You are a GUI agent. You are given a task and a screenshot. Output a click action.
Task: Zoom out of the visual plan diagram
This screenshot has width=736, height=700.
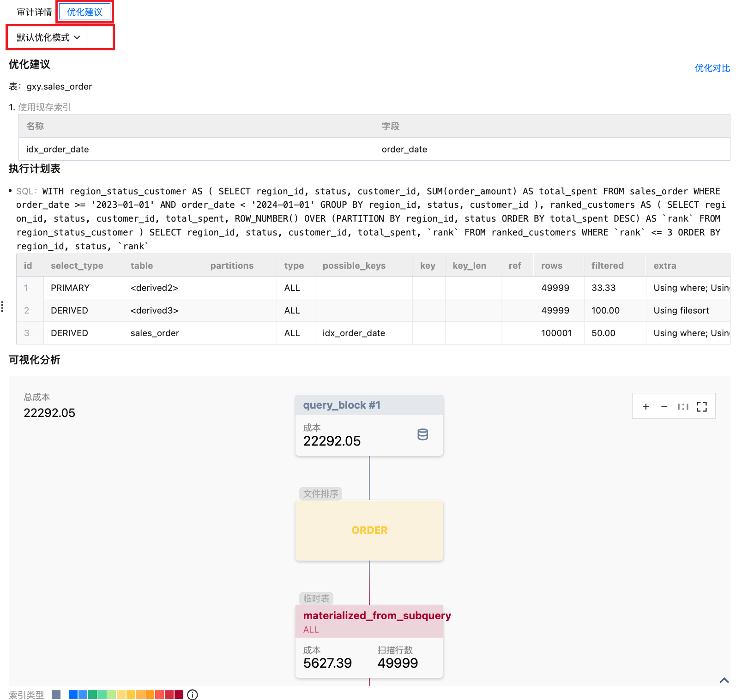coord(664,407)
